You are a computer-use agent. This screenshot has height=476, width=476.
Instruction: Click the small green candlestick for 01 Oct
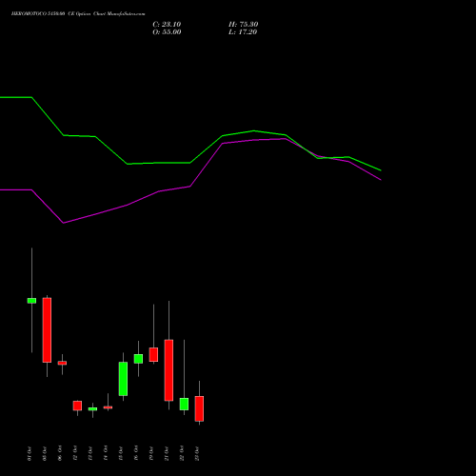coord(31,301)
